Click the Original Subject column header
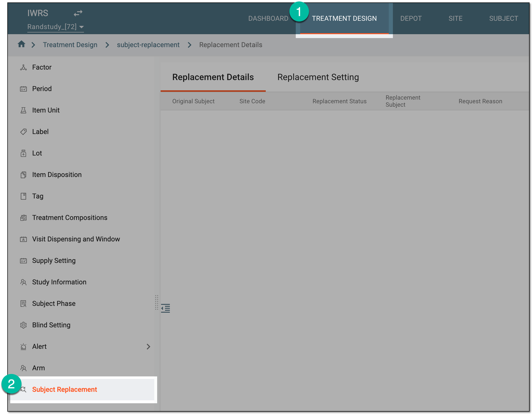532x414 pixels. 193,101
